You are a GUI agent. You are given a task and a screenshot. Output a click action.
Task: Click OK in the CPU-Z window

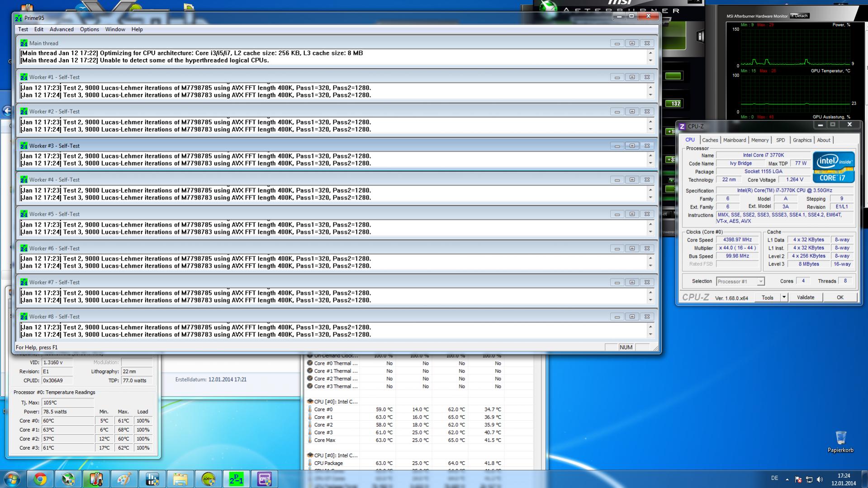tap(840, 298)
